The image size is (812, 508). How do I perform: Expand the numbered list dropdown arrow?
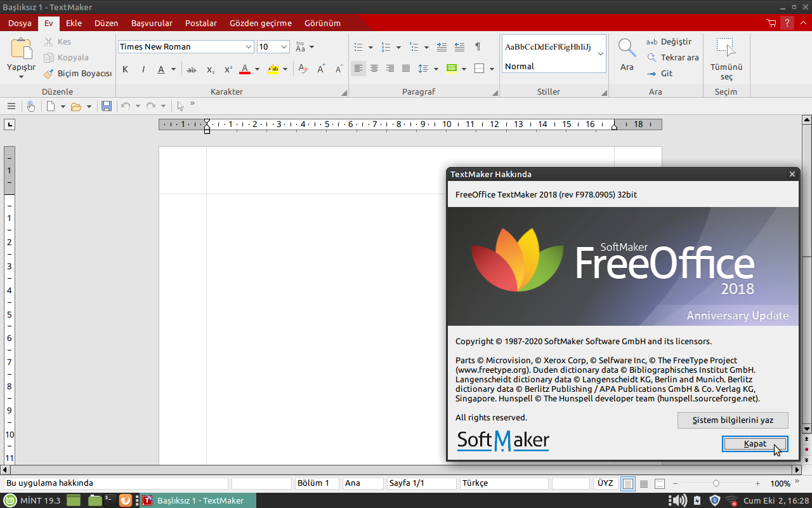click(x=398, y=48)
